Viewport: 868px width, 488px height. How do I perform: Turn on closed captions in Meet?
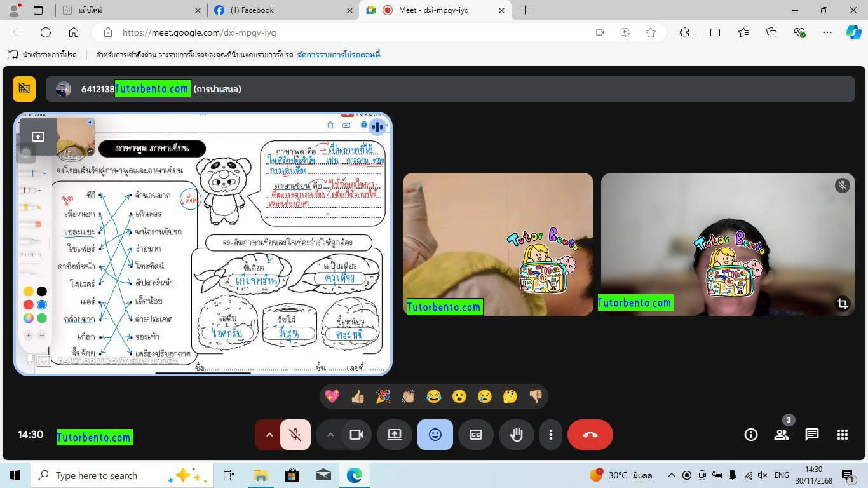pyautogui.click(x=475, y=435)
